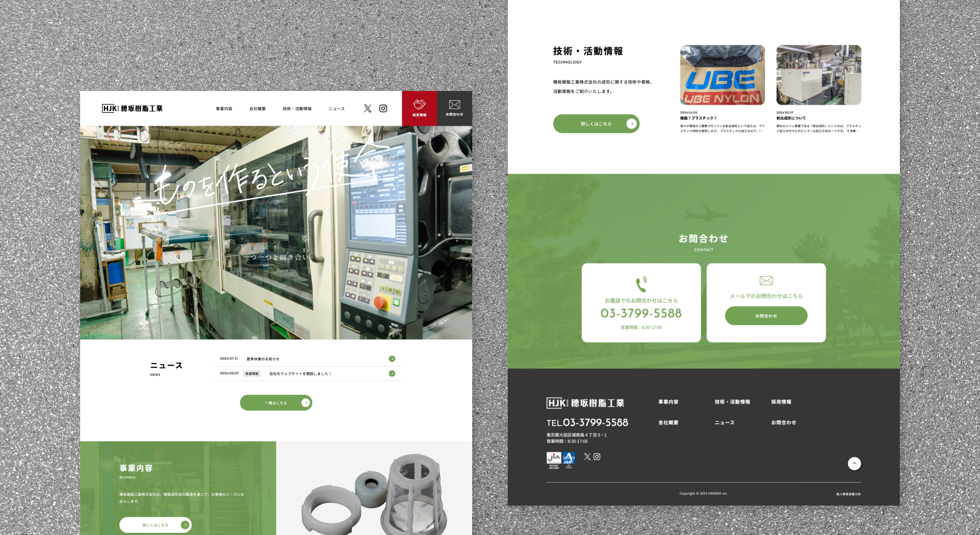Select 会社概要 in the navigation menu

click(257, 108)
